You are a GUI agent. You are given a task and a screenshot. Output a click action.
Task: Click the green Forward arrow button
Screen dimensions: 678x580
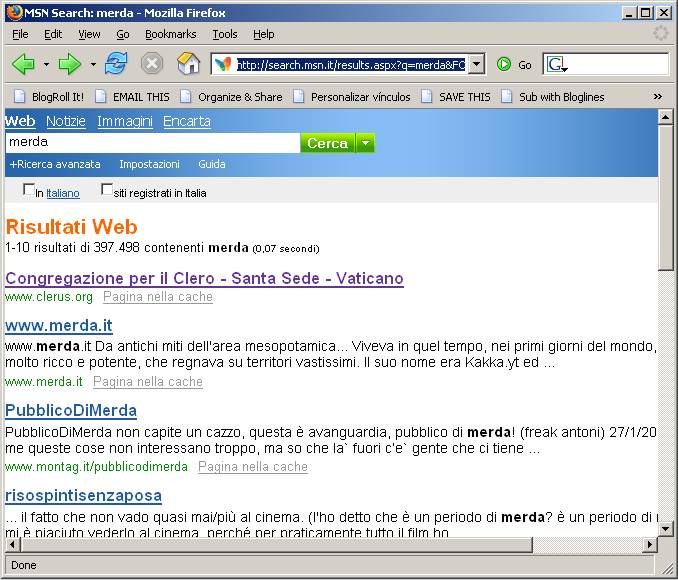tap(70, 64)
